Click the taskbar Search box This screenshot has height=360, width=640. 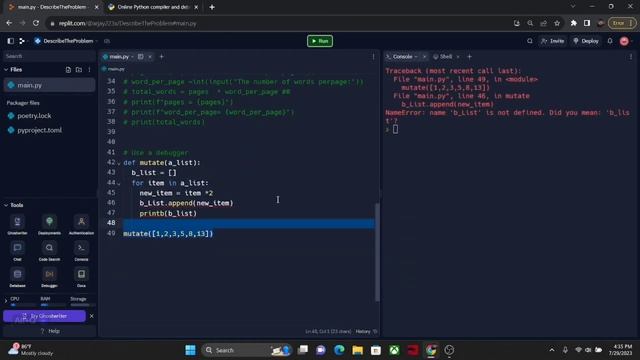[247, 350]
